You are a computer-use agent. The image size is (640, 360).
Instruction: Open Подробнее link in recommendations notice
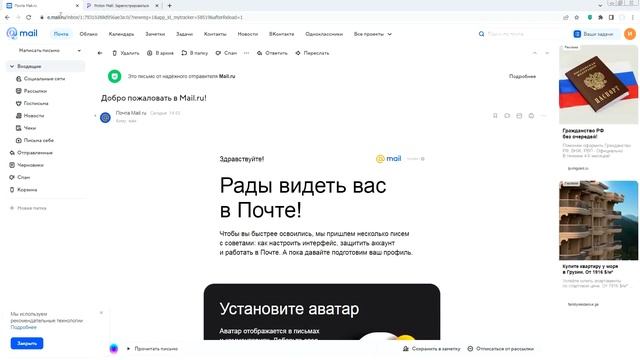coord(23,327)
